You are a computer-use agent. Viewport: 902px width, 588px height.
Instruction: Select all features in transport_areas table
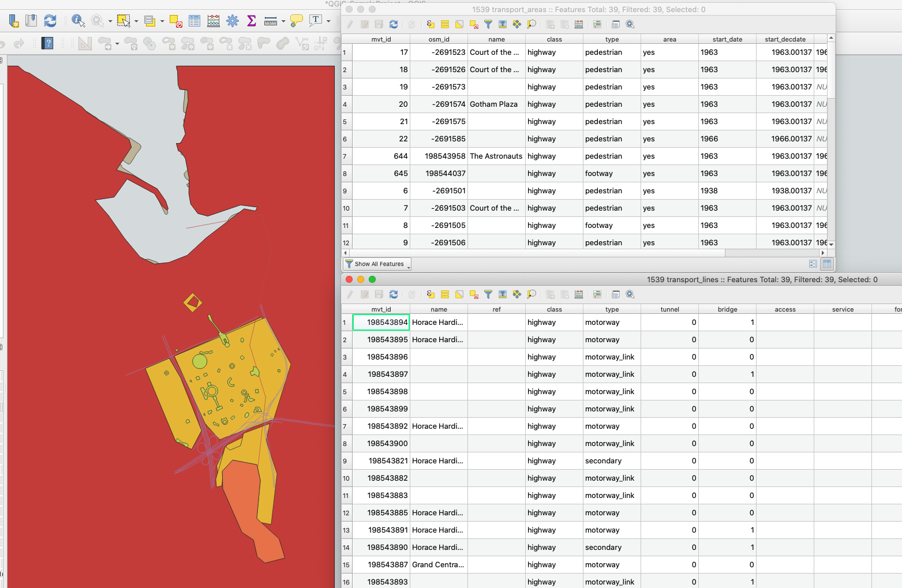pyautogui.click(x=445, y=24)
